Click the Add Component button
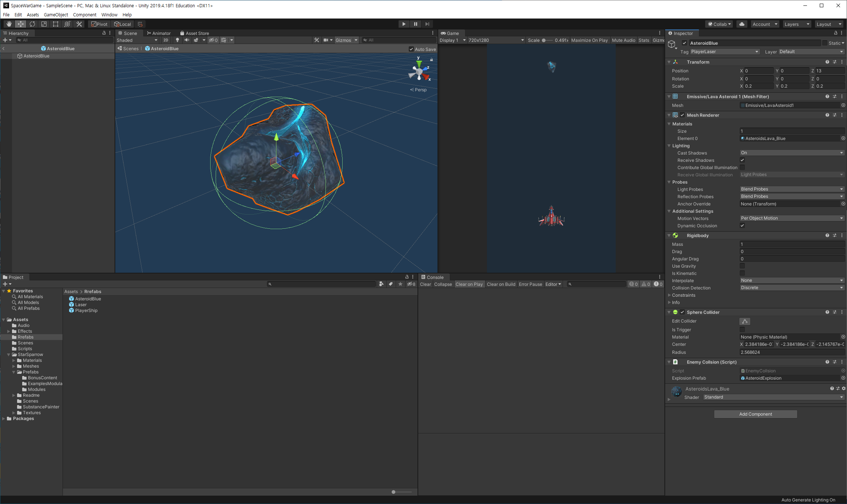 (755, 414)
